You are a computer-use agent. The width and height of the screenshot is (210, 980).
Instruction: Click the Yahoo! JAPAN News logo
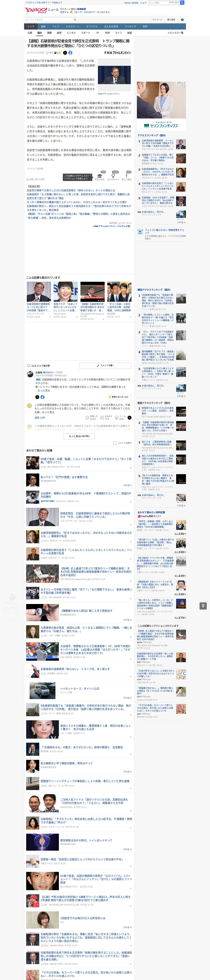(x=42, y=10)
